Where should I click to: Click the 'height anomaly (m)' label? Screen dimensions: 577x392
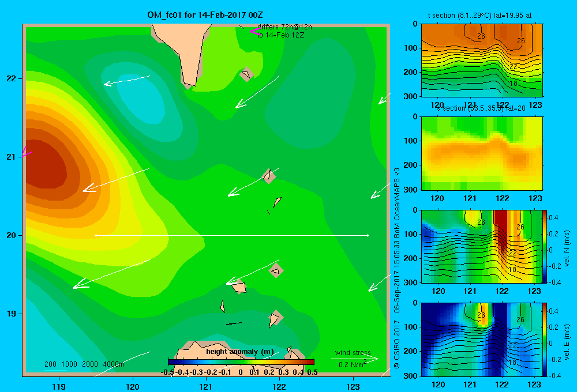pos(240,352)
